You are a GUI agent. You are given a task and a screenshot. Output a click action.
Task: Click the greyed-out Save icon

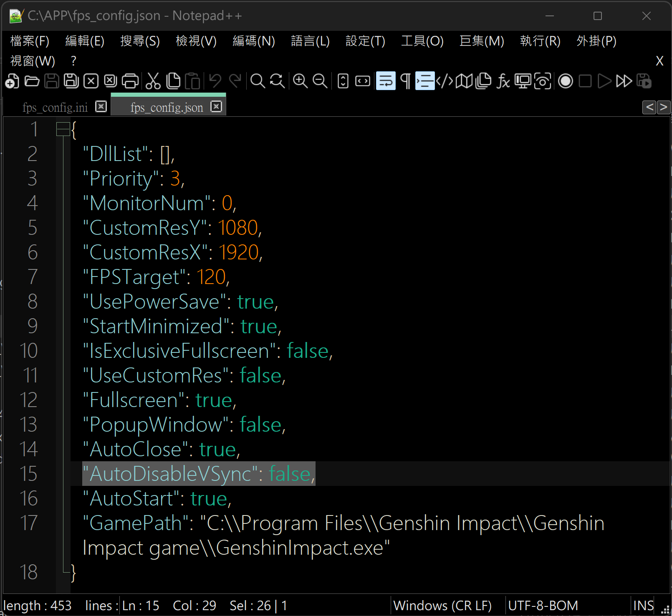(51, 81)
